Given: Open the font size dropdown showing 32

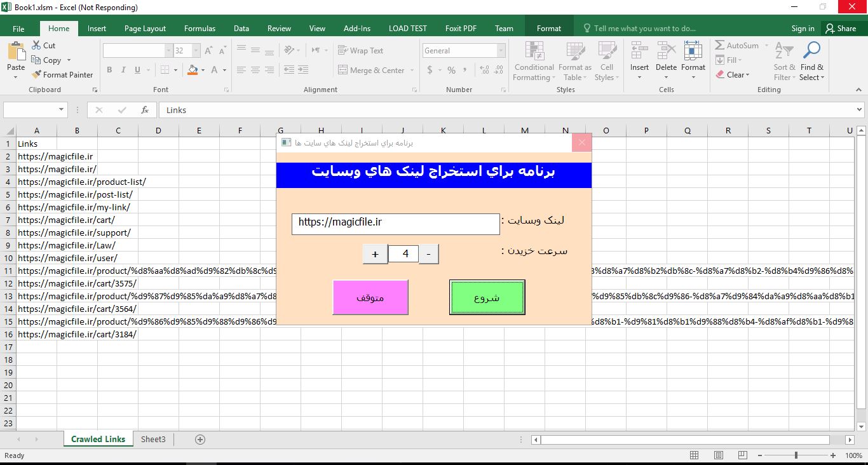Looking at the screenshot, I should coord(196,51).
